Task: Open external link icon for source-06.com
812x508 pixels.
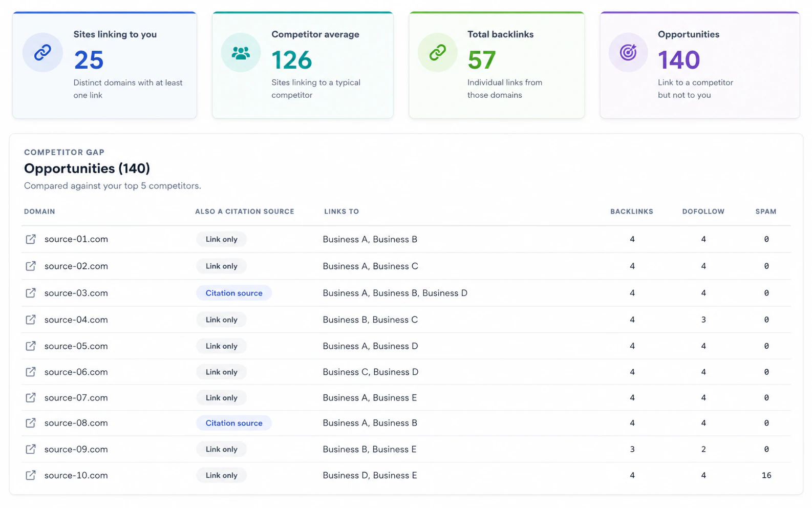Action: pyautogui.click(x=31, y=372)
